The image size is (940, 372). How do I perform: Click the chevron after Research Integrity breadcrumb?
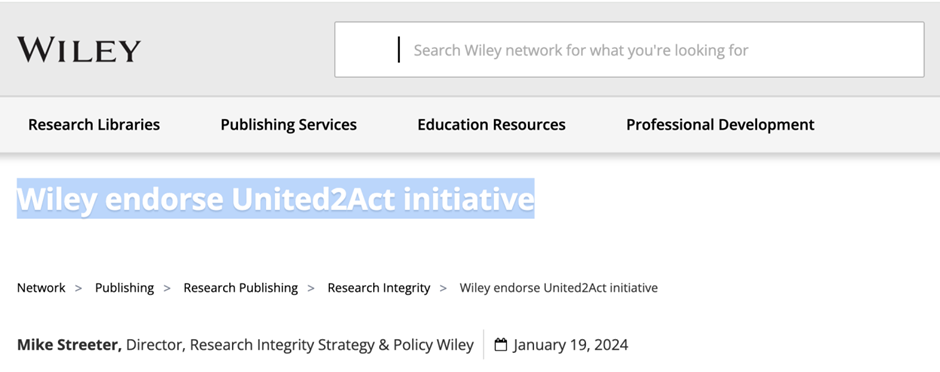tap(444, 288)
